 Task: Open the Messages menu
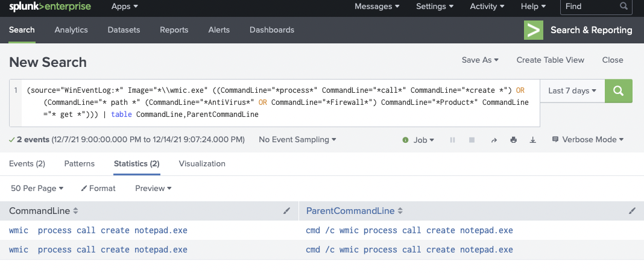(x=377, y=7)
